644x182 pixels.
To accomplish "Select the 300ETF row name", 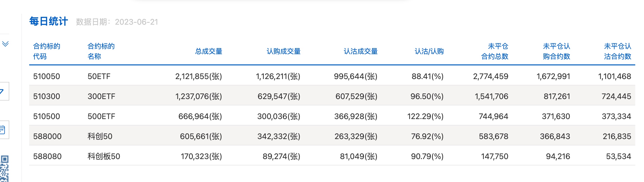I will (101, 97).
